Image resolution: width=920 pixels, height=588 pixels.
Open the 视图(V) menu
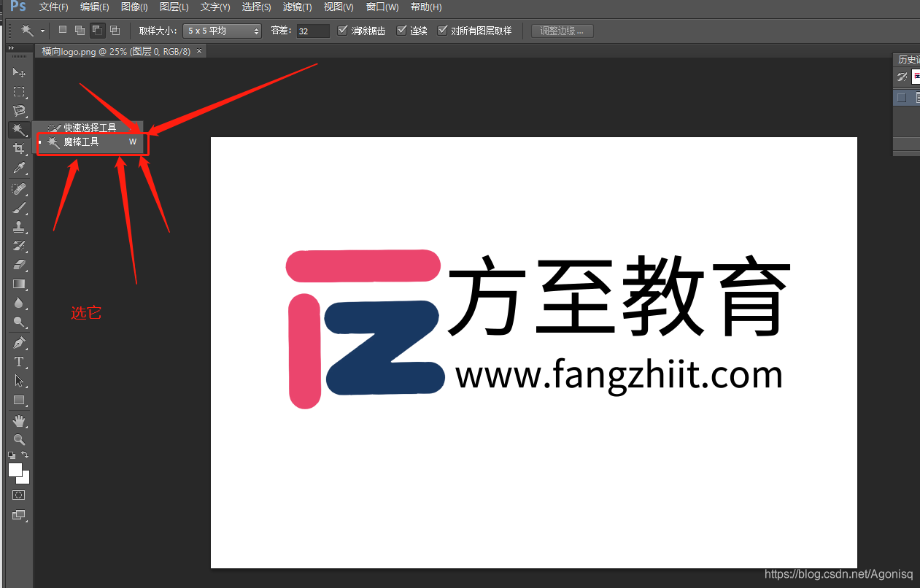339,7
